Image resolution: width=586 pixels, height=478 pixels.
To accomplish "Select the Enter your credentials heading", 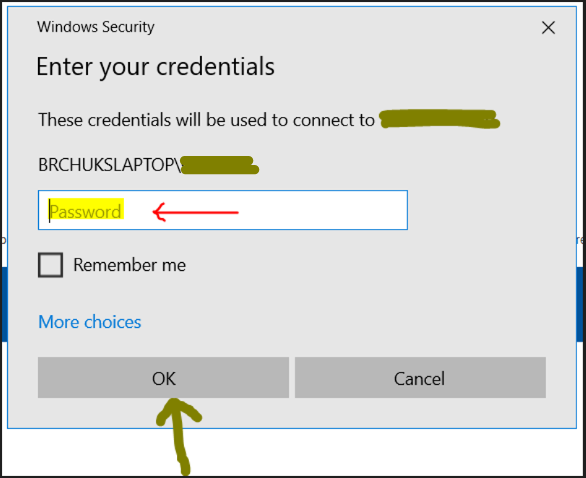I will tap(155, 67).
